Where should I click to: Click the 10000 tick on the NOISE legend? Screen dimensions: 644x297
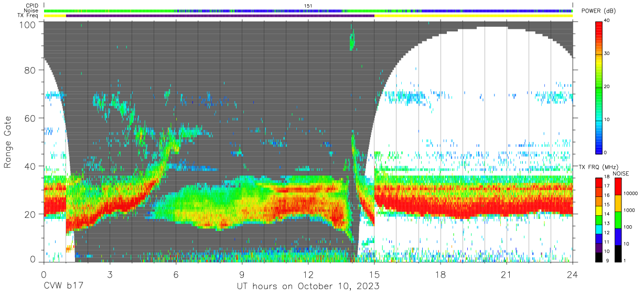click(631, 193)
